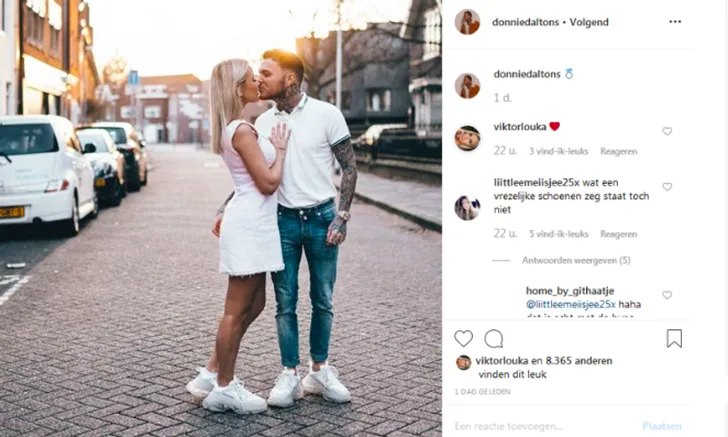Reply to viktorlouka via Reageren
Viewport: 728px width, 437px height.
[x=618, y=151]
